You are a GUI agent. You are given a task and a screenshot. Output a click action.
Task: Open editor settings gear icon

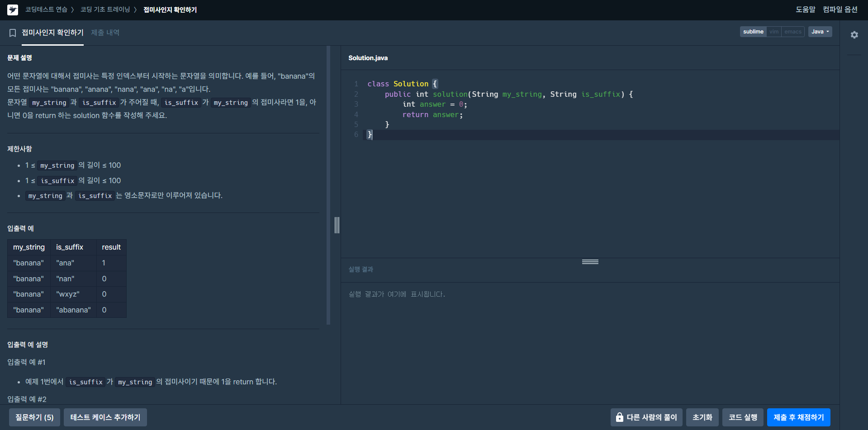854,35
